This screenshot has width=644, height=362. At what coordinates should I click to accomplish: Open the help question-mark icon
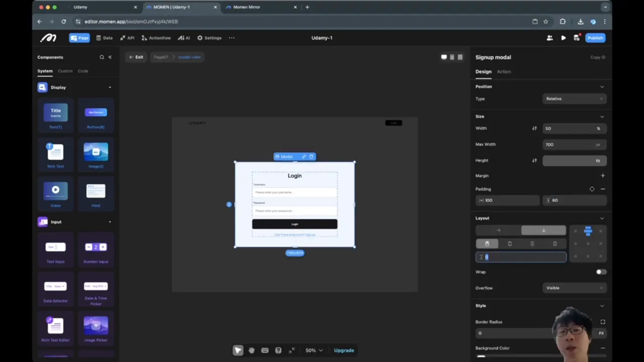pyautogui.click(x=278, y=350)
